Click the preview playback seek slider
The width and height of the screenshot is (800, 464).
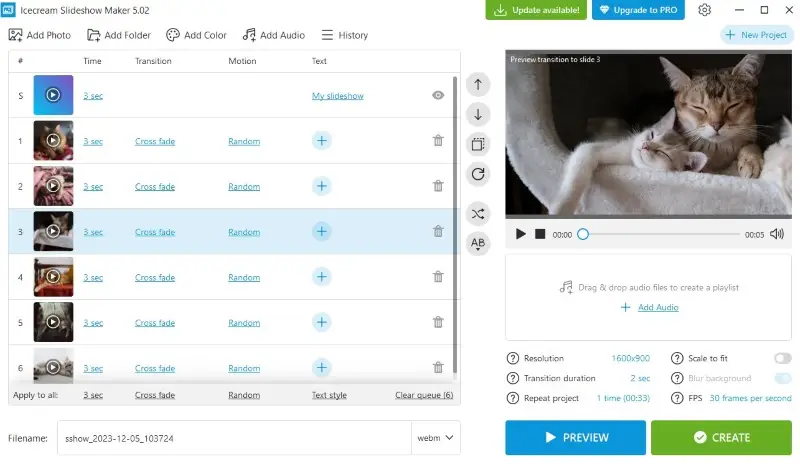point(660,234)
